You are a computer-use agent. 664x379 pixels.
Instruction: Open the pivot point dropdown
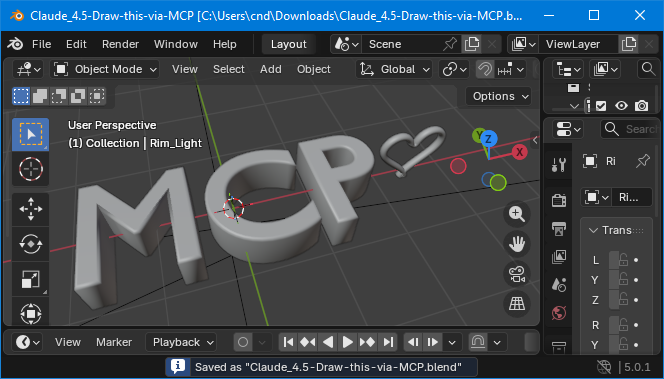click(x=454, y=69)
